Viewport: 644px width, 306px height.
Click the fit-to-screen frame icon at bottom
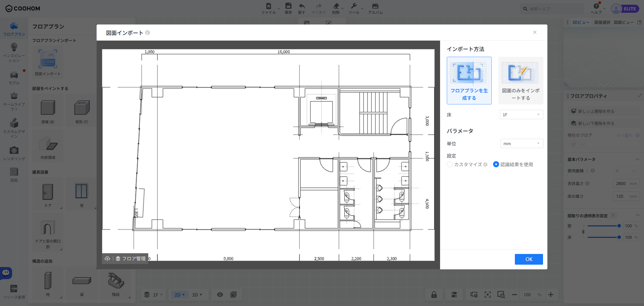(x=488, y=295)
